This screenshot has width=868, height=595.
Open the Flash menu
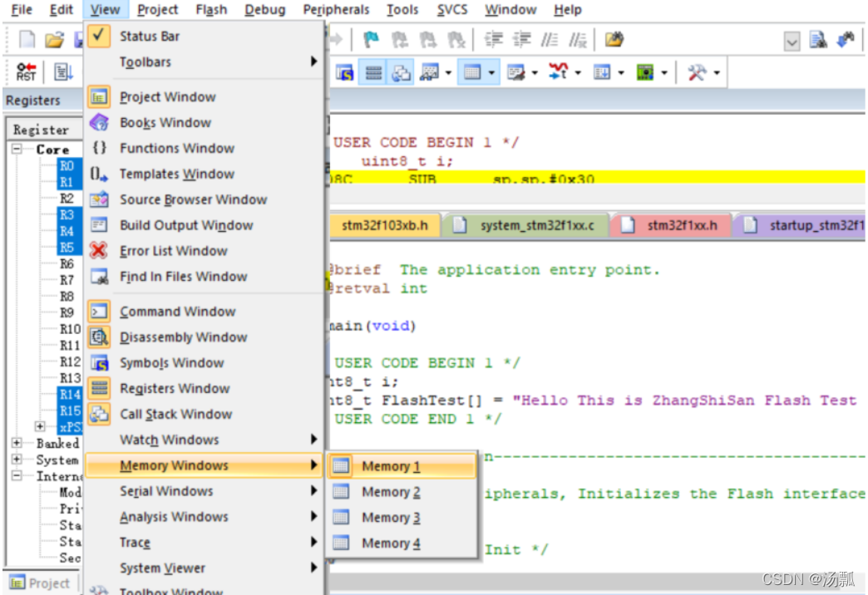tap(211, 9)
